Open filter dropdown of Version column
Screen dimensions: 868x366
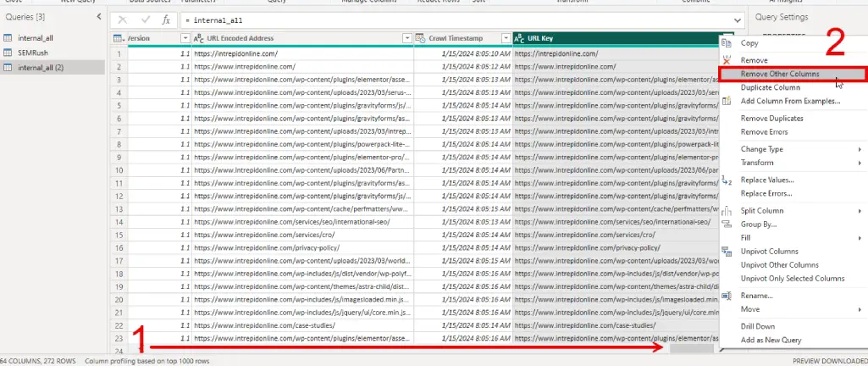click(x=185, y=38)
